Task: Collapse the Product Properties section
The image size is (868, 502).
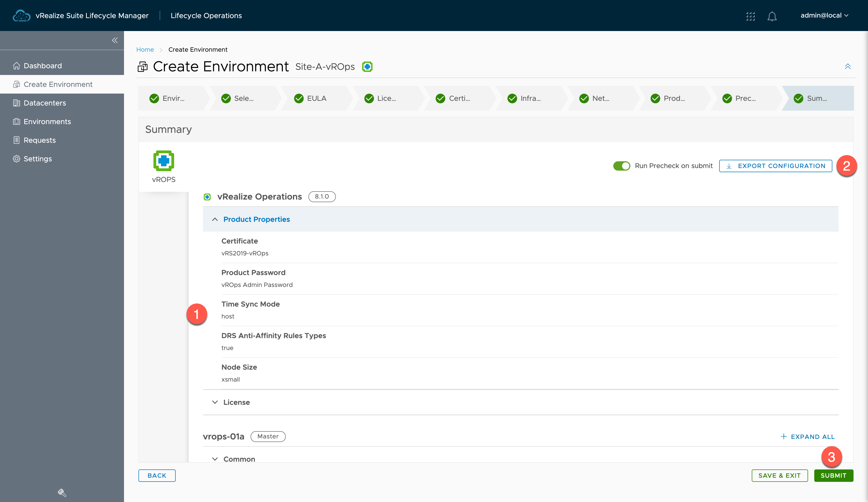Action: (x=521, y=219)
